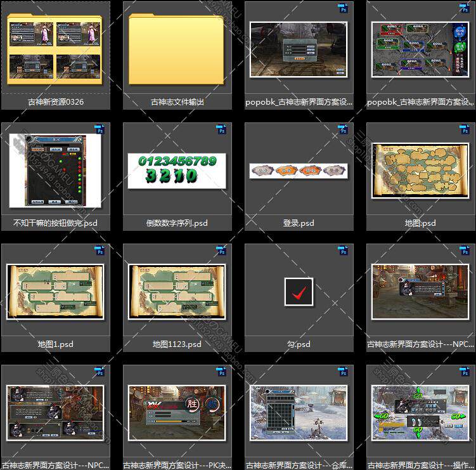Select the green GO arrows thumbnail
Screen dimensions: 476x470
tap(420, 413)
